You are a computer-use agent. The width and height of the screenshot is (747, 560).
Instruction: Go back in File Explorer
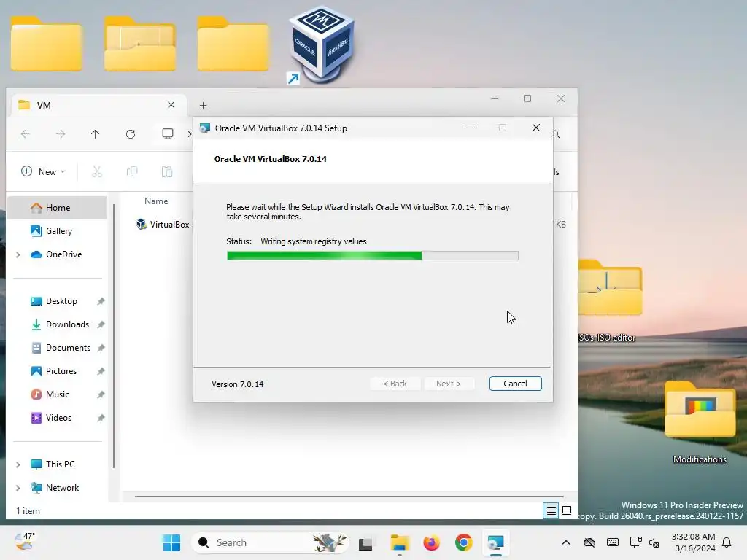[26, 134]
